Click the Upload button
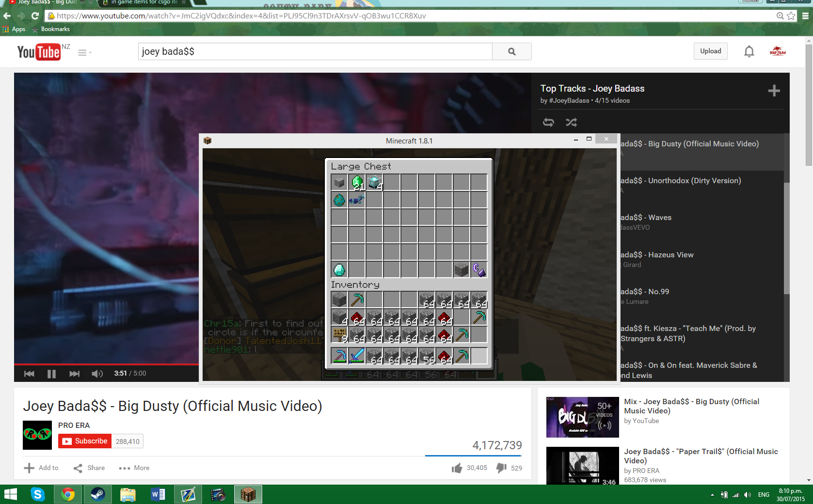The image size is (813, 504). pos(711,51)
